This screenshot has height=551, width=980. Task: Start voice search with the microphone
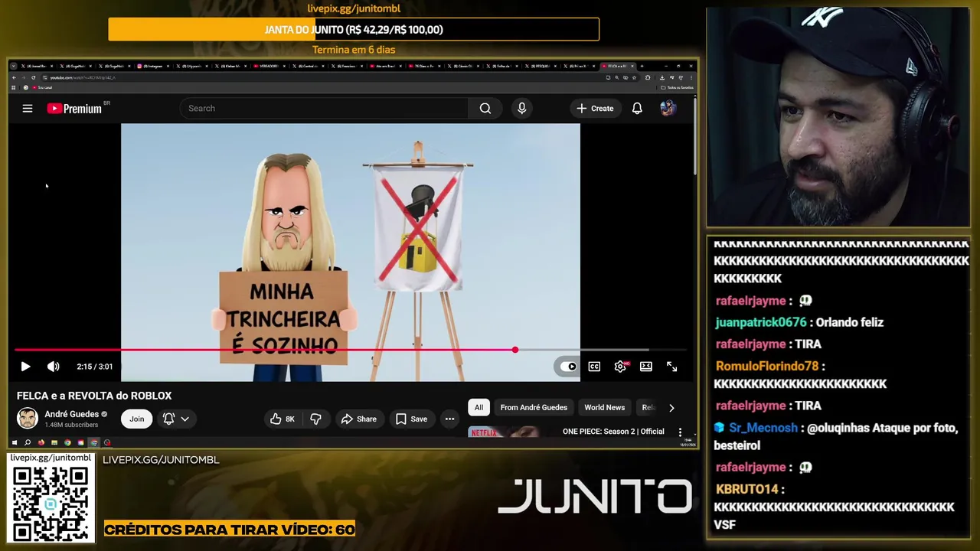coord(522,109)
